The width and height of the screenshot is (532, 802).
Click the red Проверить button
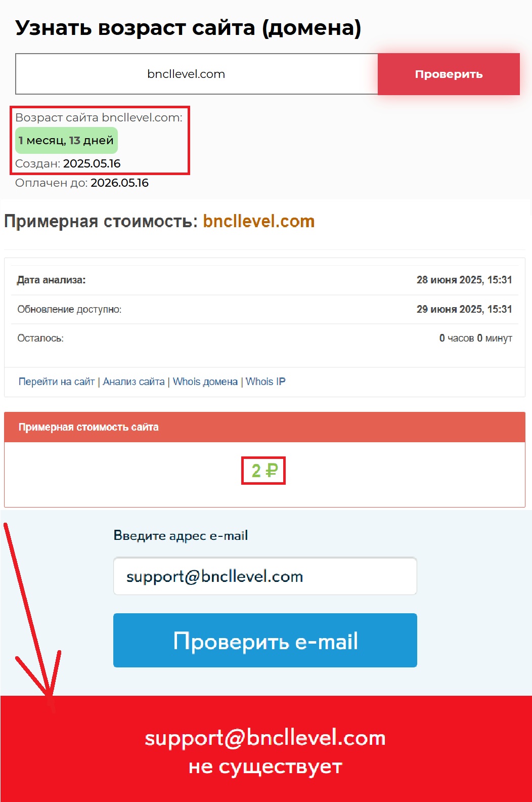[x=449, y=74]
